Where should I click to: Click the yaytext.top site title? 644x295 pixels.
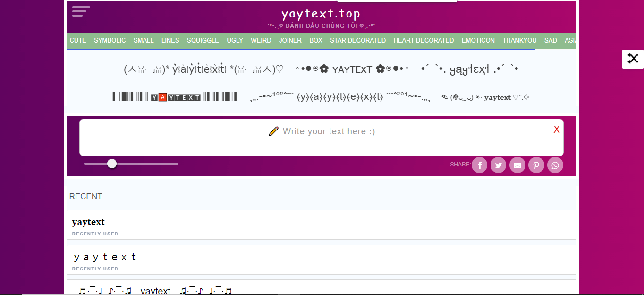[x=321, y=14]
